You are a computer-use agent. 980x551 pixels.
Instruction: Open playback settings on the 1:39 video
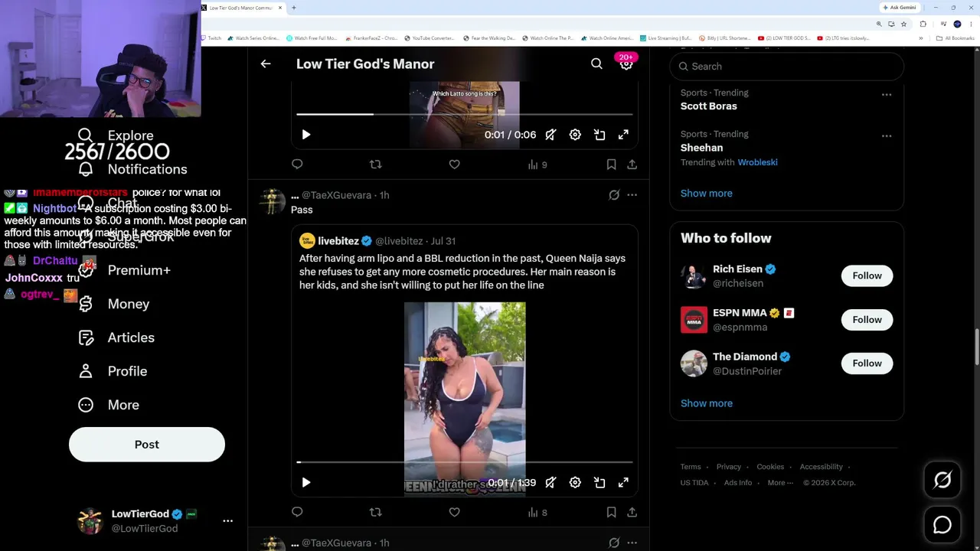pos(575,482)
